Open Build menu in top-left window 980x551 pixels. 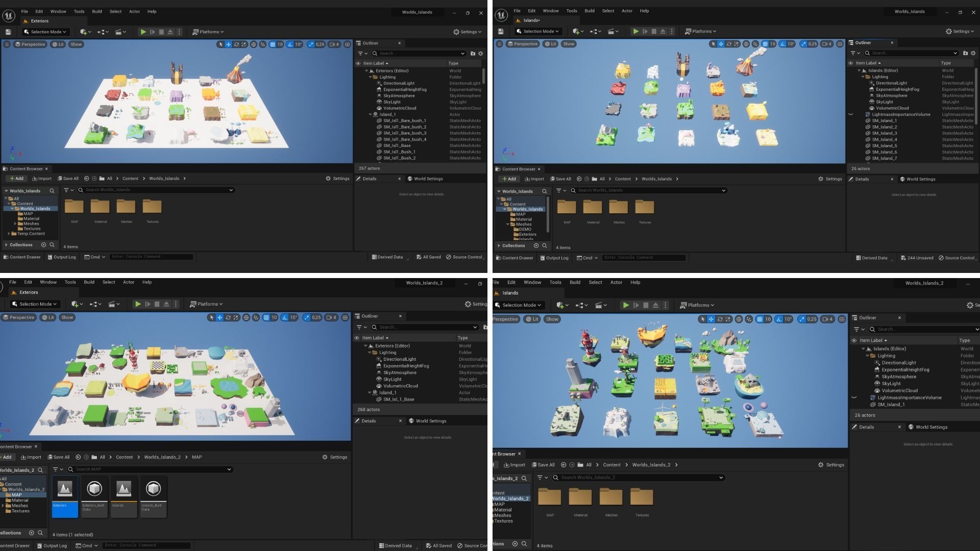[x=97, y=11]
